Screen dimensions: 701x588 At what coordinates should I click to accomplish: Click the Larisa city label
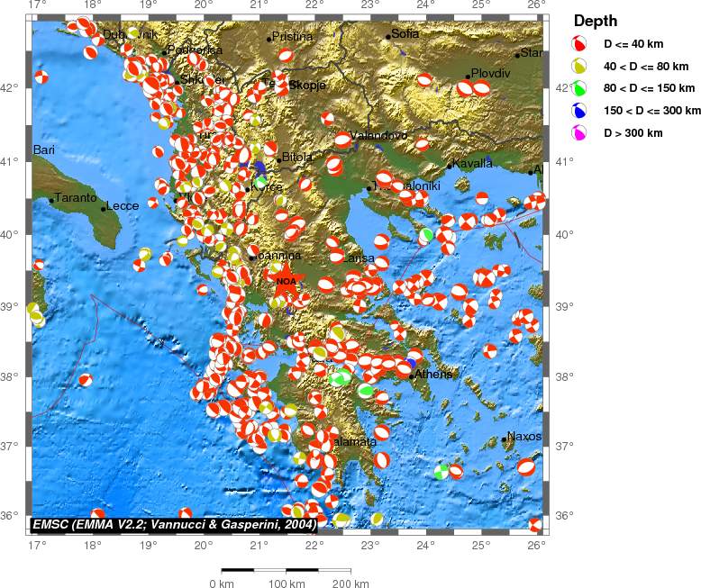[x=359, y=258]
